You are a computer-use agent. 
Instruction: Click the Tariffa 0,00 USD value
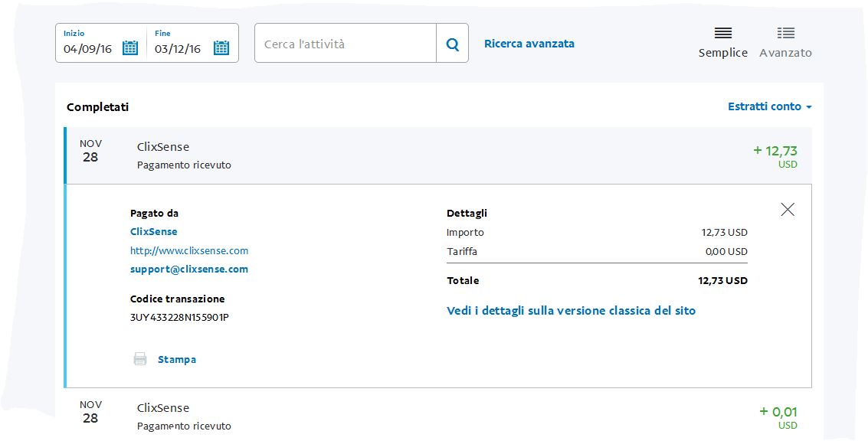pyautogui.click(x=726, y=251)
